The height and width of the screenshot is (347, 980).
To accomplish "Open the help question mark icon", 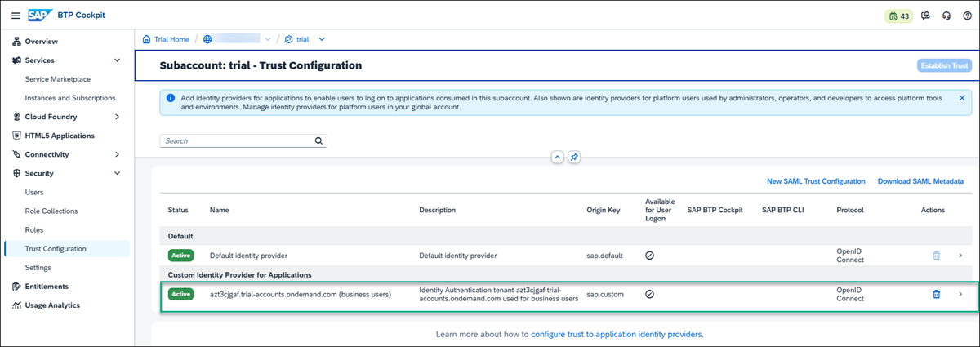I will [967, 16].
